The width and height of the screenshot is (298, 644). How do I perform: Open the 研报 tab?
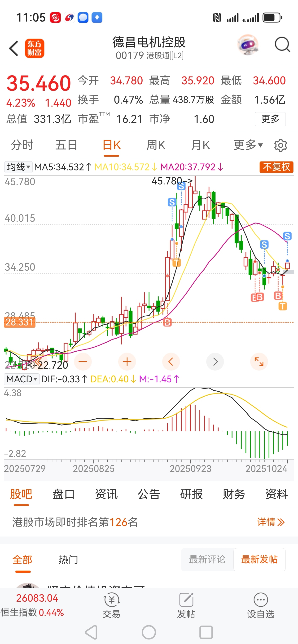(191, 494)
